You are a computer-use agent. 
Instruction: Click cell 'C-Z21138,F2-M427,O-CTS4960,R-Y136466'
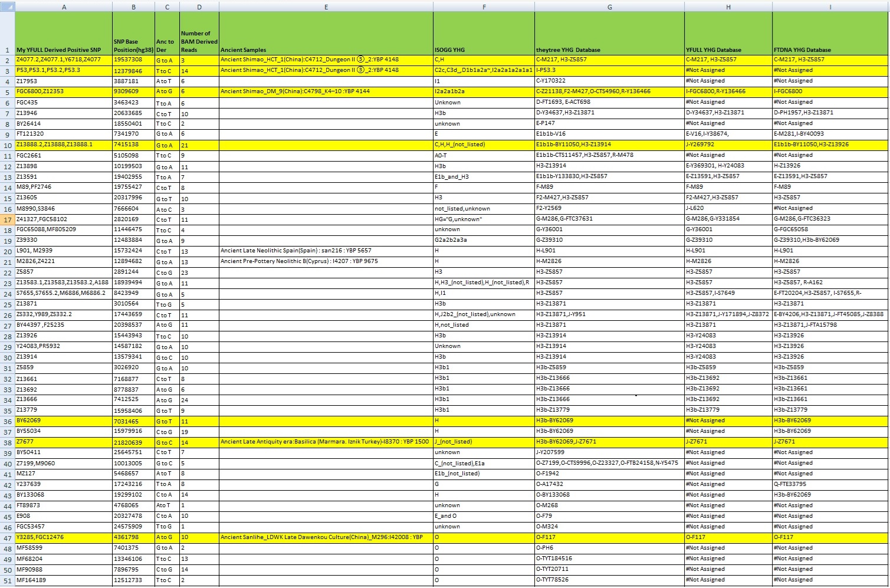(x=609, y=91)
